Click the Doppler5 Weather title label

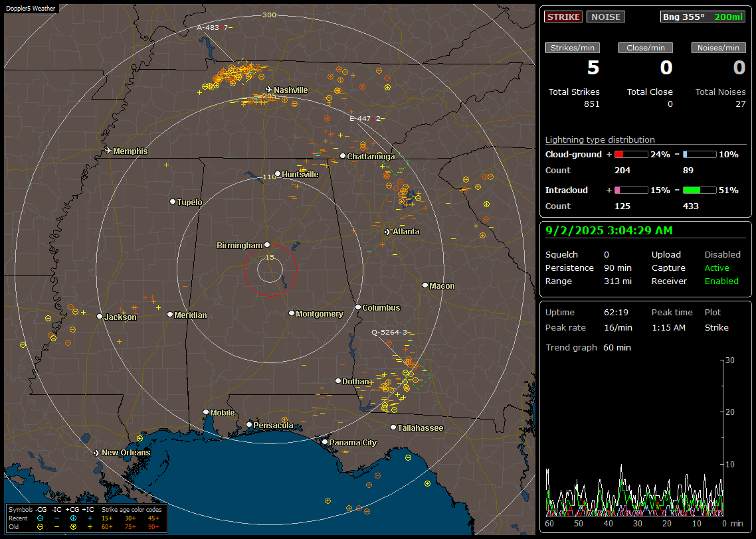pos(31,9)
